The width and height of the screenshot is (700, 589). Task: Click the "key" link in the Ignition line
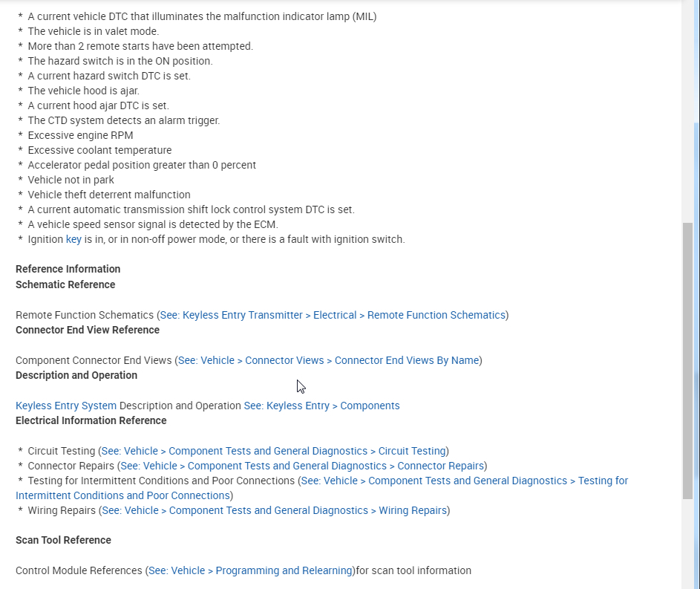point(73,239)
